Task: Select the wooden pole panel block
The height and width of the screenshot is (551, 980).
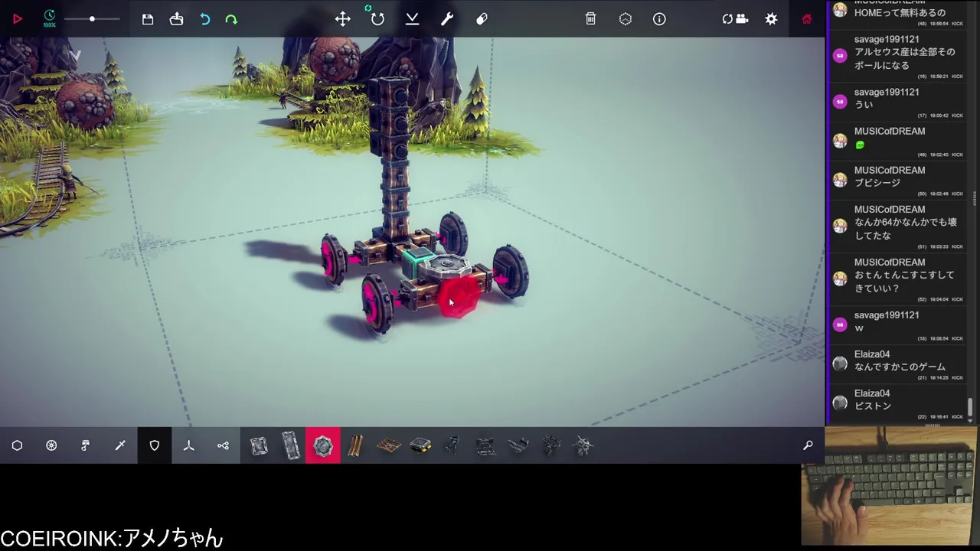Action: [355, 445]
